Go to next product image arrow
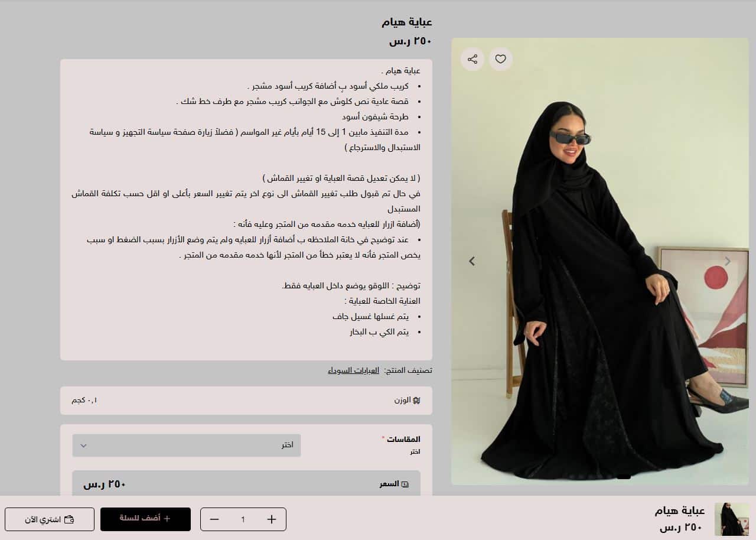 click(x=728, y=261)
